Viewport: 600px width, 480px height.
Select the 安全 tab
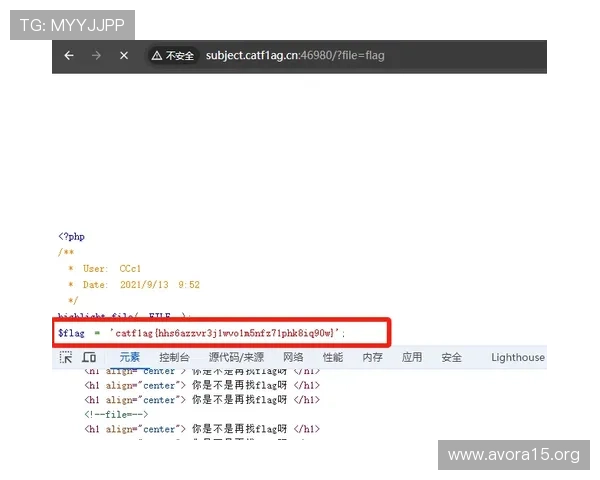(452, 357)
